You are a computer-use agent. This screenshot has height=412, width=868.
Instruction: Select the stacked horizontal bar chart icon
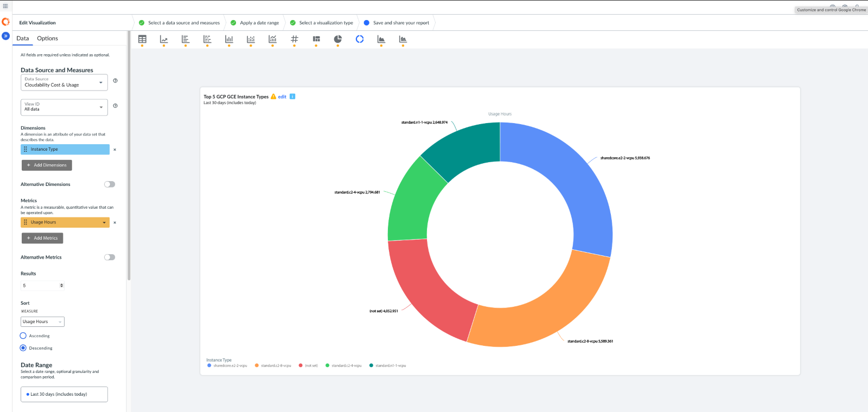tap(207, 39)
